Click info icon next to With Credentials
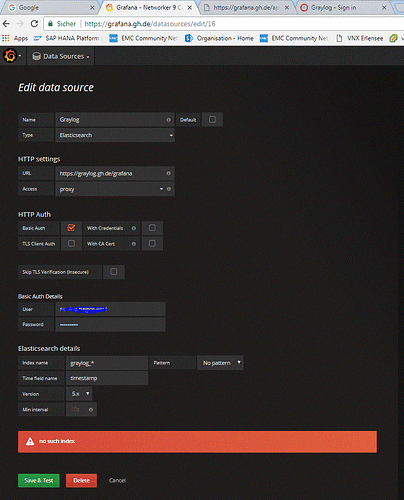 coord(134,228)
